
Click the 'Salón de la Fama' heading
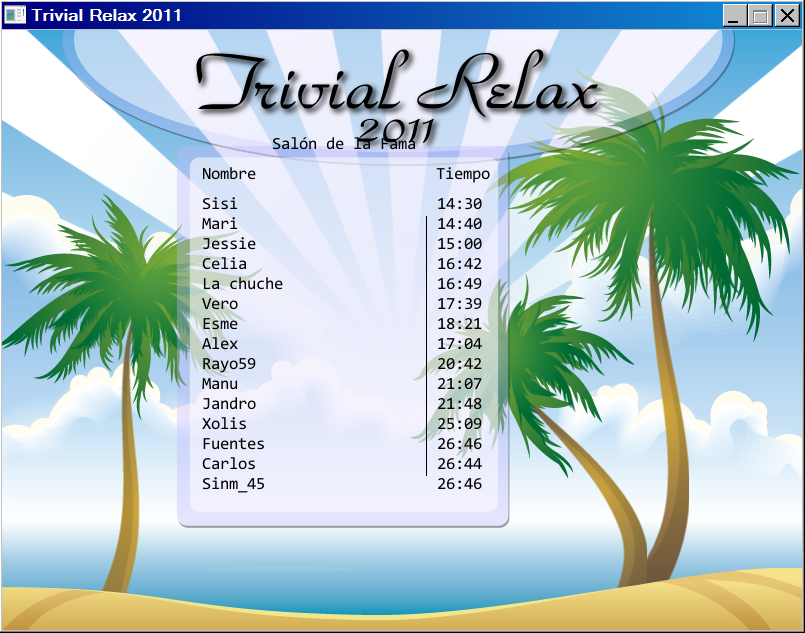click(343, 144)
